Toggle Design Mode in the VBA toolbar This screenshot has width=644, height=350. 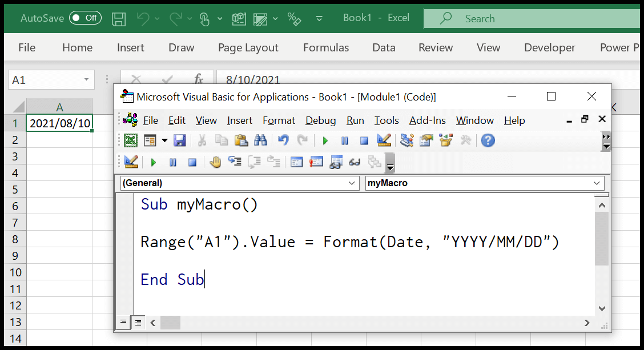pos(384,140)
